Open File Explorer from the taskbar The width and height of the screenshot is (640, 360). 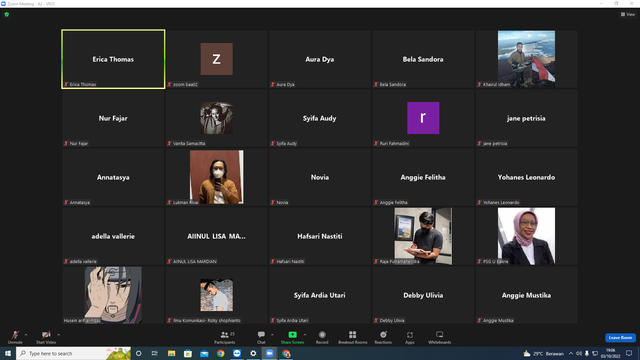[171, 353]
